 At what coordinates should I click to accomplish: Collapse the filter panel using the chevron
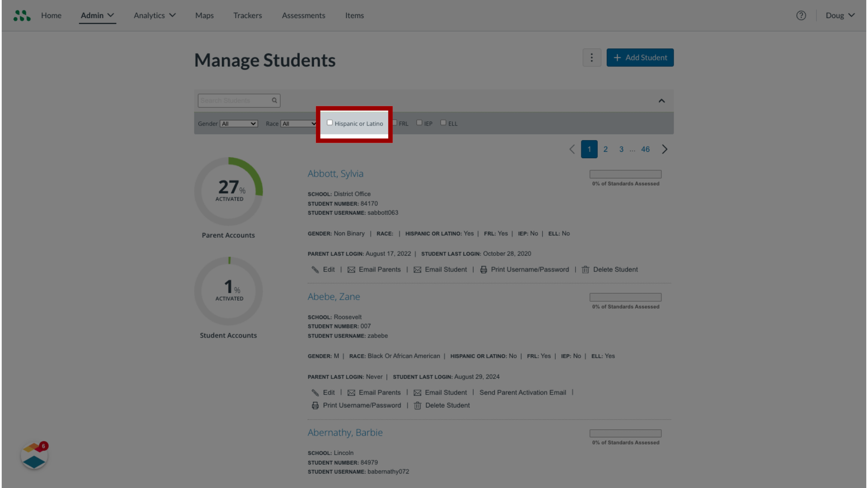coord(662,100)
